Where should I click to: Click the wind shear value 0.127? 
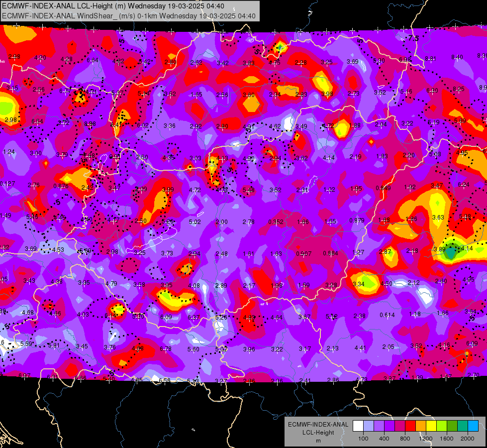tap(7, 183)
